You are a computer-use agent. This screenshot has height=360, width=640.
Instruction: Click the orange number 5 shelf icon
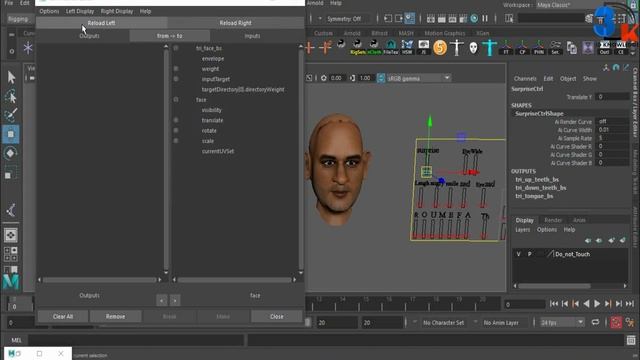click(440, 48)
